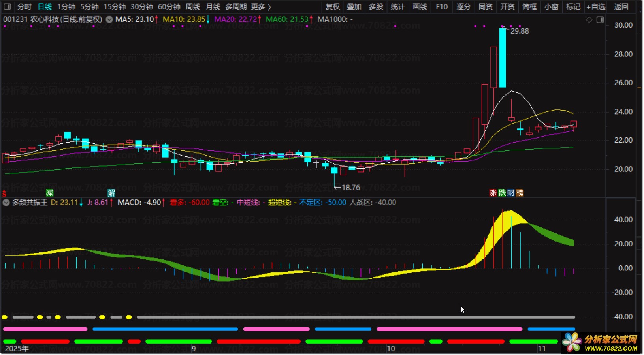Switch to the 60分钟 period tab
Image resolution: width=644 pixels, height=355 pixels.
(x=169, y=7)
